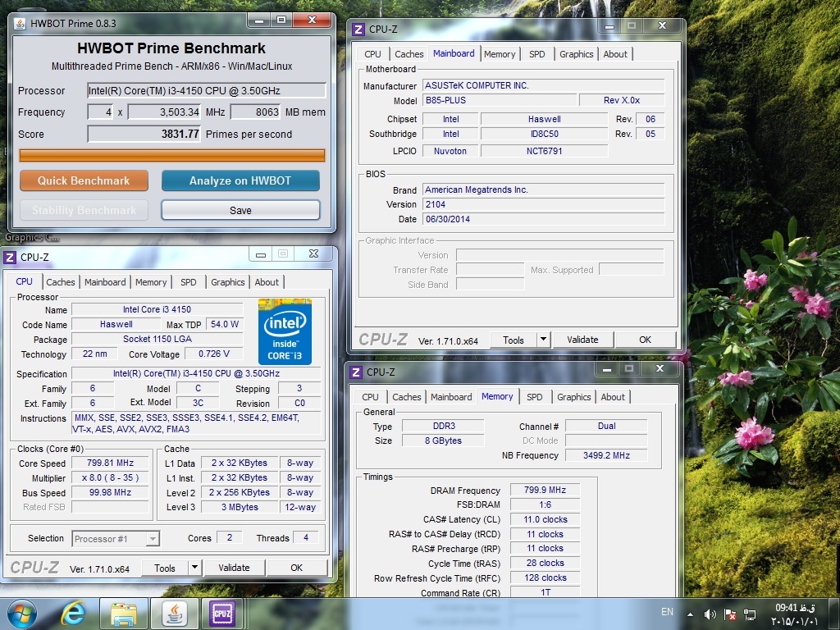Open Graphics tab in bottom-left CPU-Z
This screenshot has width=840, height=630.
[x=228, y=282]
